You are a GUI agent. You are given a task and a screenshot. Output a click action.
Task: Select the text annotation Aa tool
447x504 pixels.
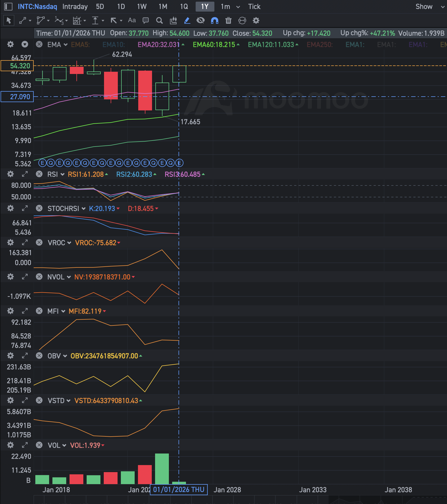tap(132, 20)
